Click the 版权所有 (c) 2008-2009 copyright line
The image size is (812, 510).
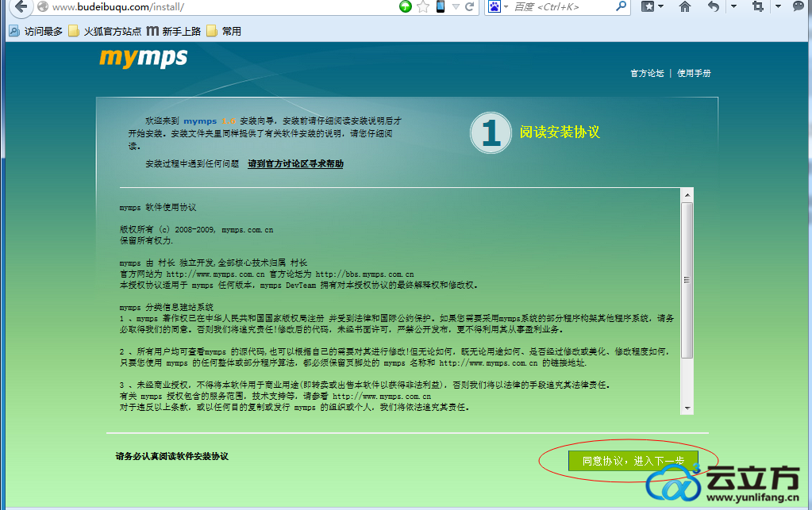(x=196, y=230)
